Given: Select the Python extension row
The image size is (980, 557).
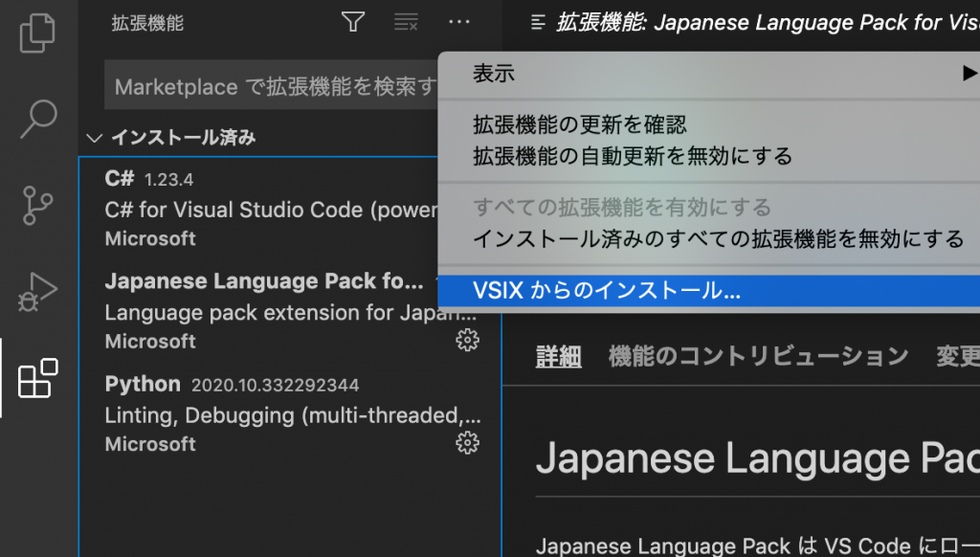Looking at the screenshot, I should coord(290,413).
